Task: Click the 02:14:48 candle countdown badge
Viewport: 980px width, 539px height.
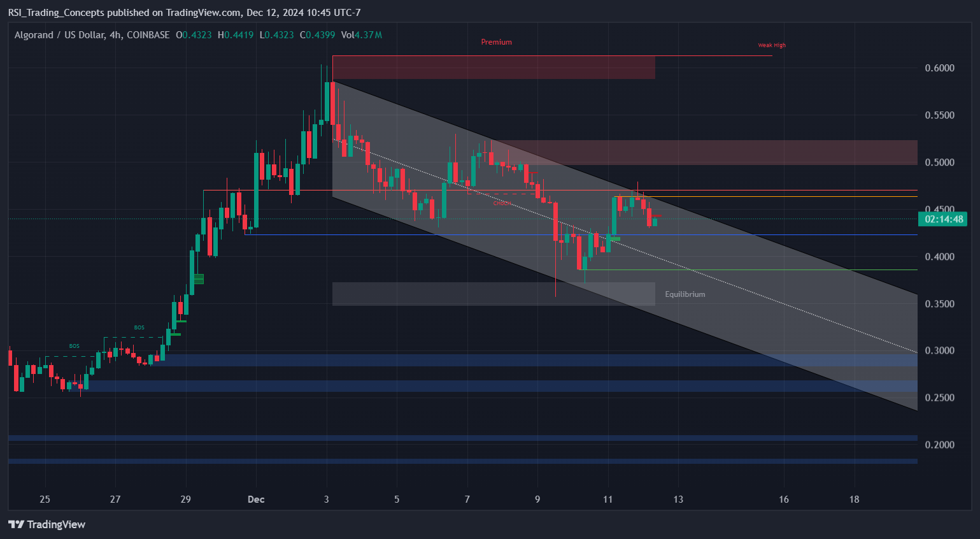Action: point(942,219)
